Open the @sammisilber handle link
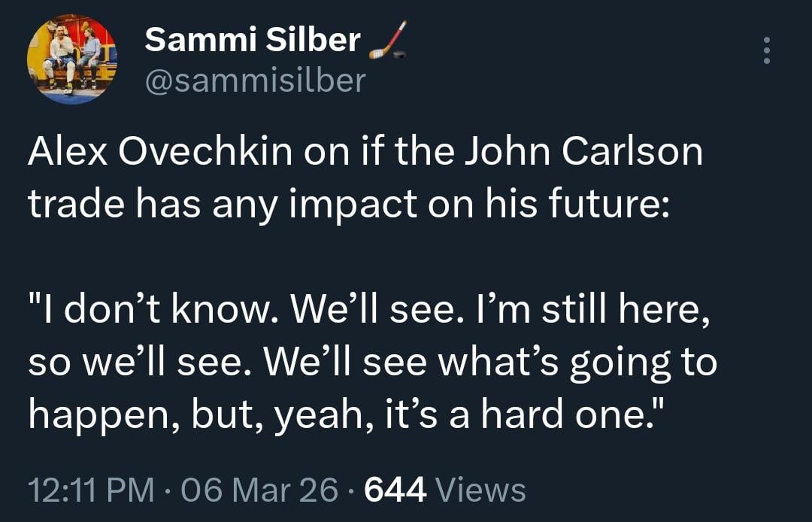This screenshot has width=812, height=522. (x=255, y=79)
